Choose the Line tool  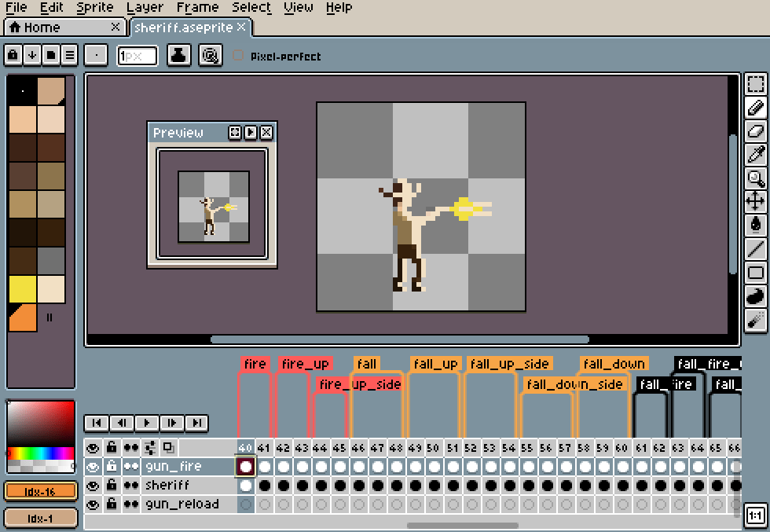pos(755,249)
